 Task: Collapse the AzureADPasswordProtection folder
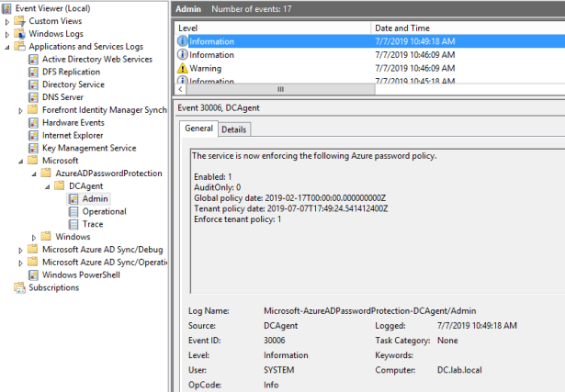tap(34, 174)
